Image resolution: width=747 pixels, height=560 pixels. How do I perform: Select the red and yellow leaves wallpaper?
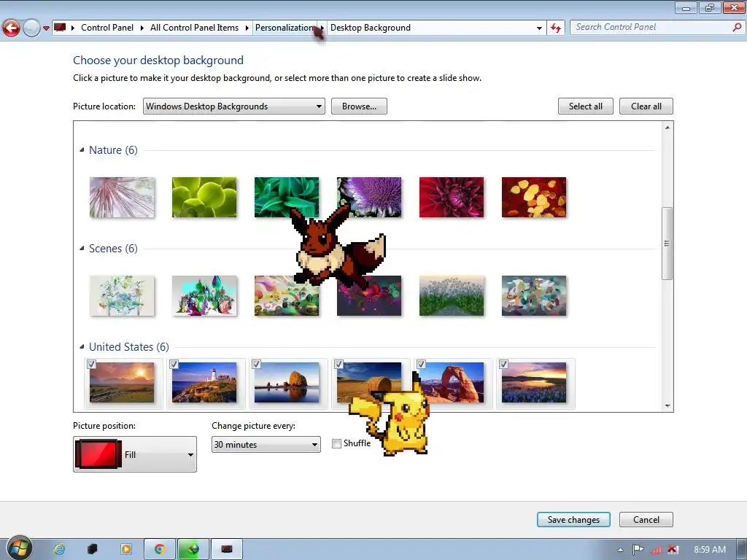pyautogui.click(x=534, y=197)
